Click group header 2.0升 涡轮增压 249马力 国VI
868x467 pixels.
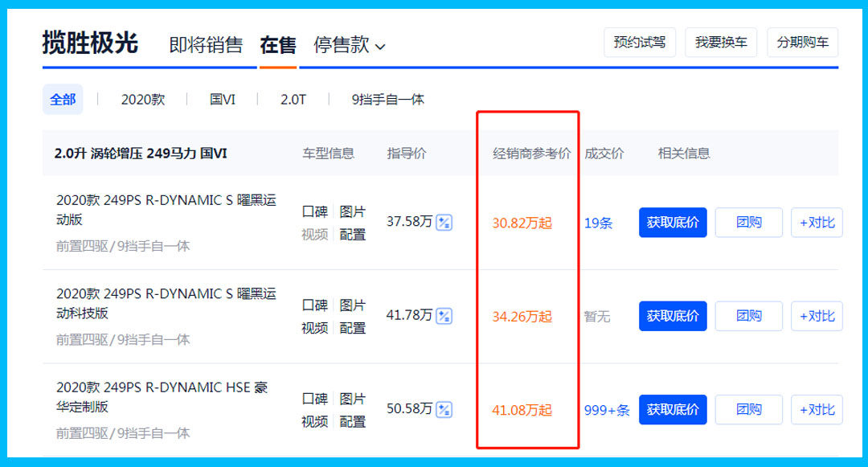point(141,154)
